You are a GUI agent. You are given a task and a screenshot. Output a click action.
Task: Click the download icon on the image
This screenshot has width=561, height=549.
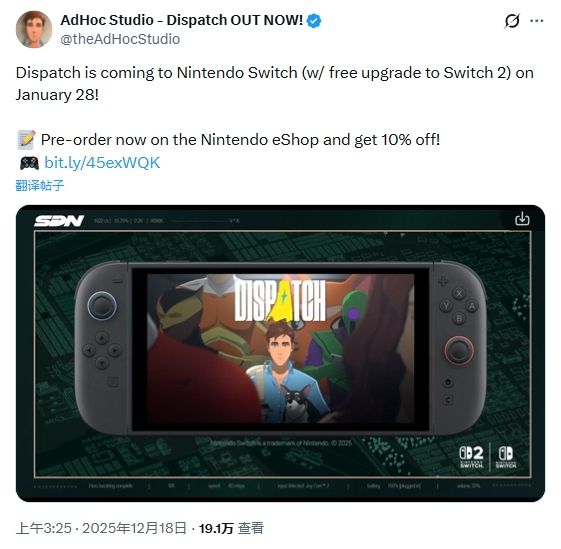pos(522,218)
